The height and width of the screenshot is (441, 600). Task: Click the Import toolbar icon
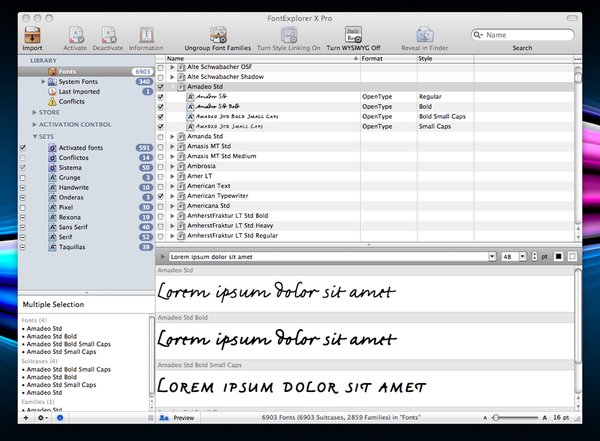coord(32,35)
